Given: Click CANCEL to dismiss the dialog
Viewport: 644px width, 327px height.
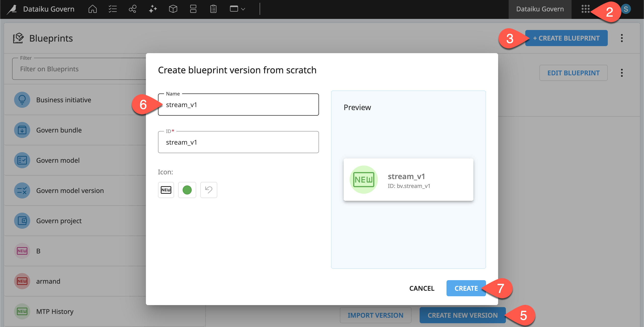Looking at the screenshot, I should [x=422, y=288].
